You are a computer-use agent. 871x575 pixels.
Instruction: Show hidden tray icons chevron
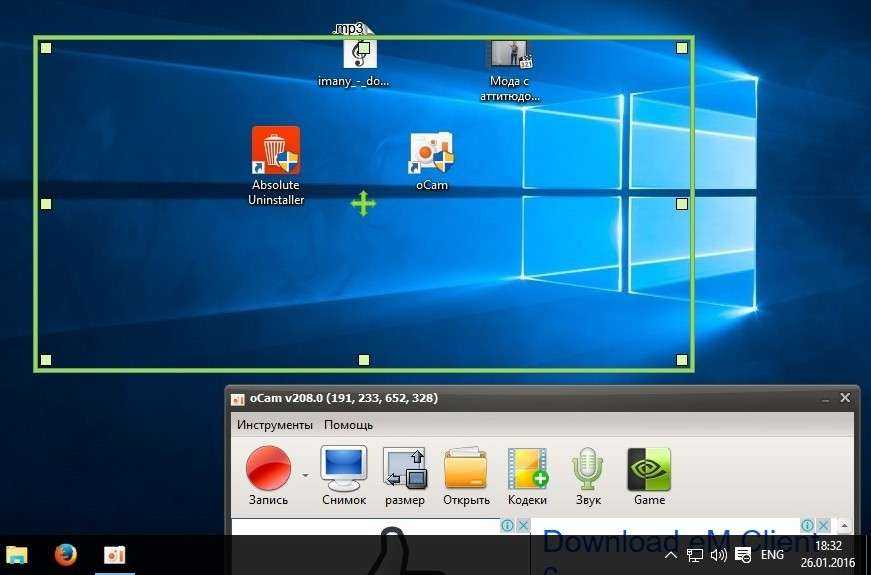coord(670,554)
